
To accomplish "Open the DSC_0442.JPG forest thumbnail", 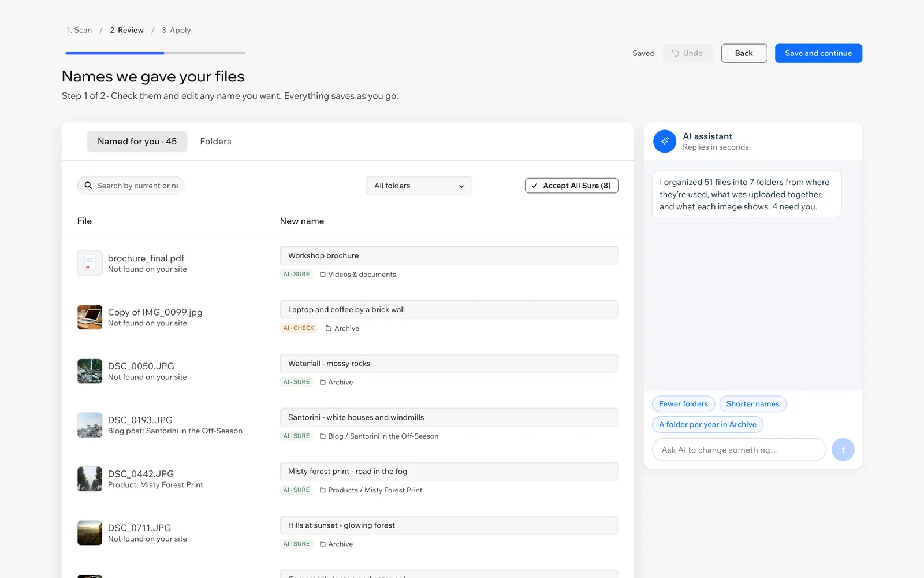I will tap(90, 479).
